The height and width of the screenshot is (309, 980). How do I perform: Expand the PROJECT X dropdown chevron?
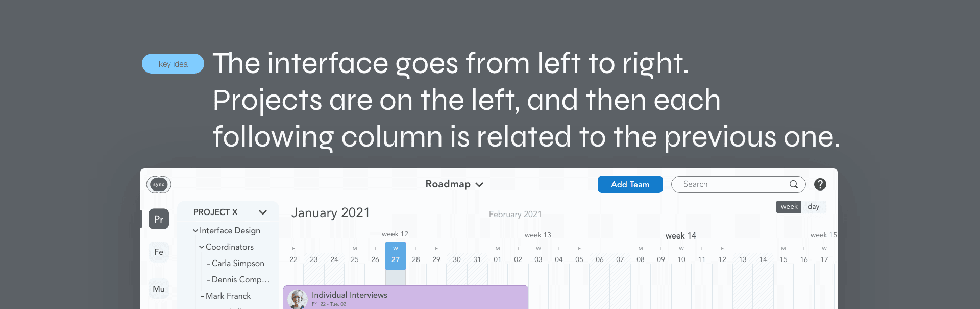click(263, 212)
